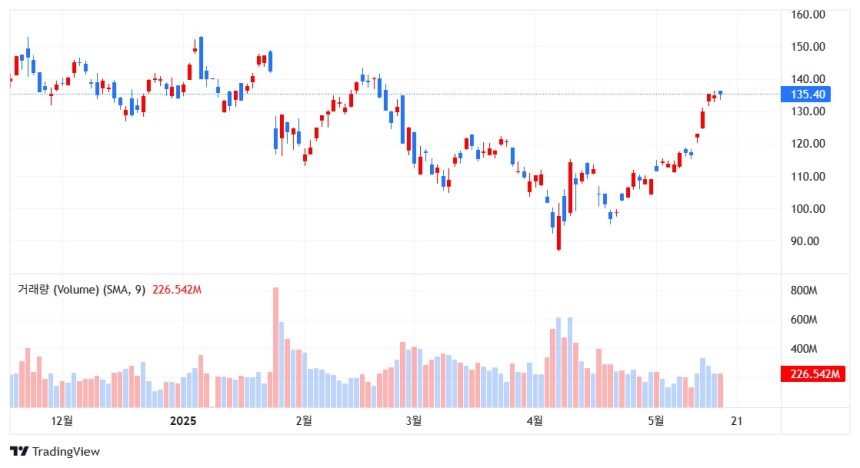Screen dimensions: 860x468
Task: Click the red 226.542M volume axis label
Action: (x=813, y=374)
